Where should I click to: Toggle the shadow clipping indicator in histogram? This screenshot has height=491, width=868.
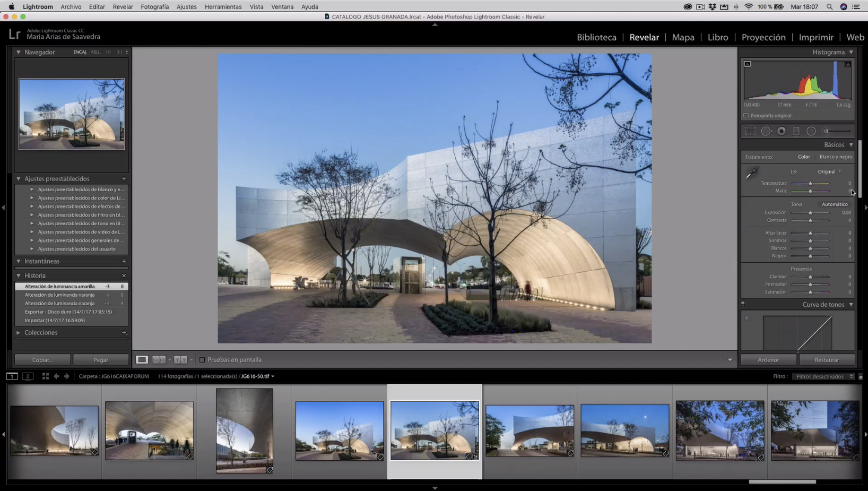point(748,64)
